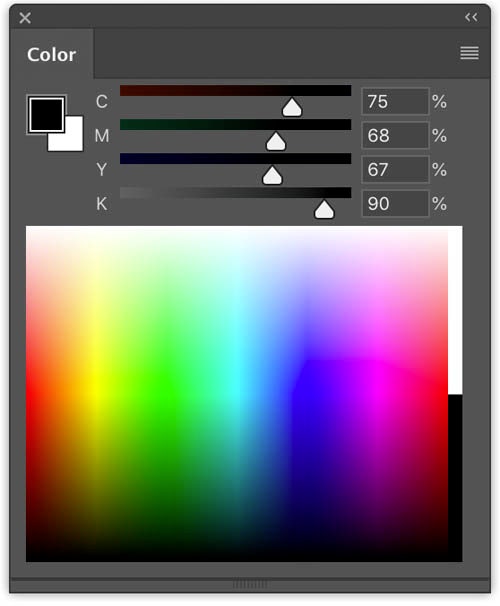Click the Magenta slider handle

(x=276, y=141)
